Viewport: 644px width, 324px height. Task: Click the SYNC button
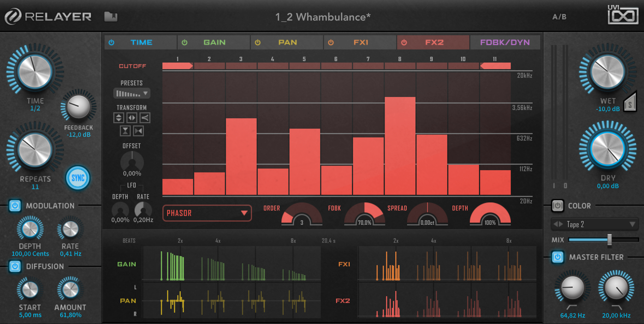78,178
